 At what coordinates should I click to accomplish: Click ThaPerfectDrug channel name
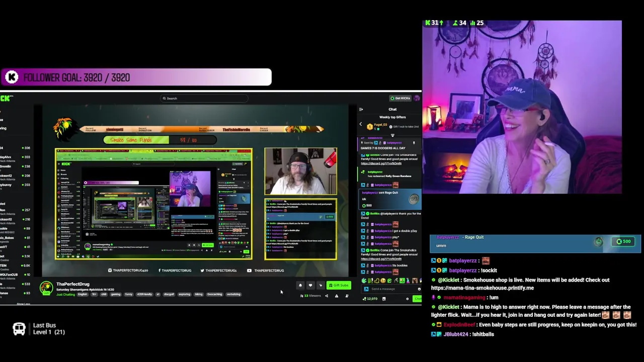[x=73, y=284]
